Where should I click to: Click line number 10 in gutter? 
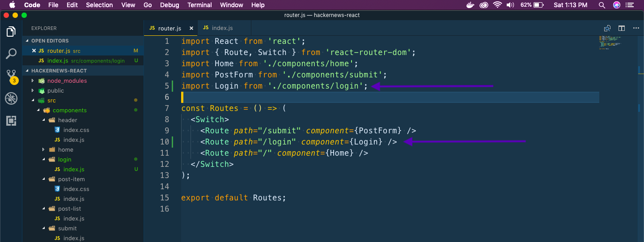click(x=165, y=142)
